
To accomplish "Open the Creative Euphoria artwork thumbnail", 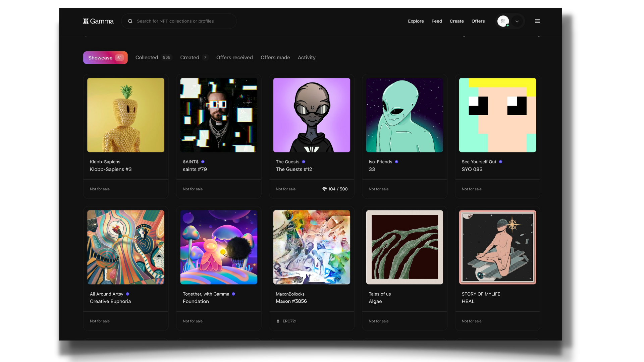I will coord(126,247).
